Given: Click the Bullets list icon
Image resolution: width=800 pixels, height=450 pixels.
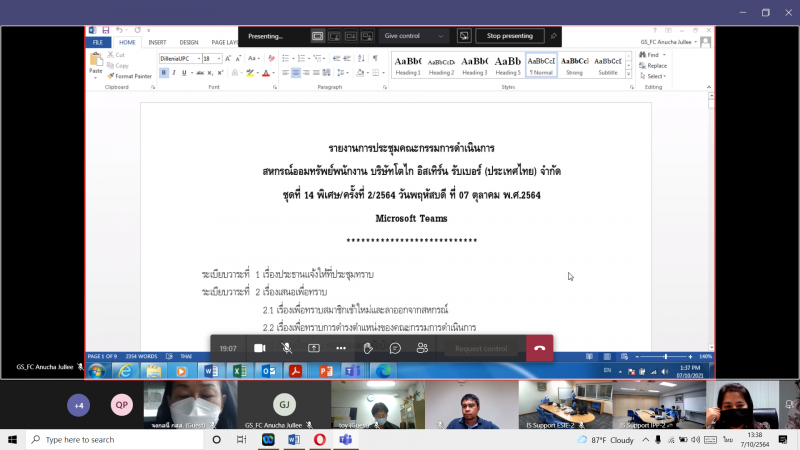Looking at the screenshot, I should coord(286,59).
